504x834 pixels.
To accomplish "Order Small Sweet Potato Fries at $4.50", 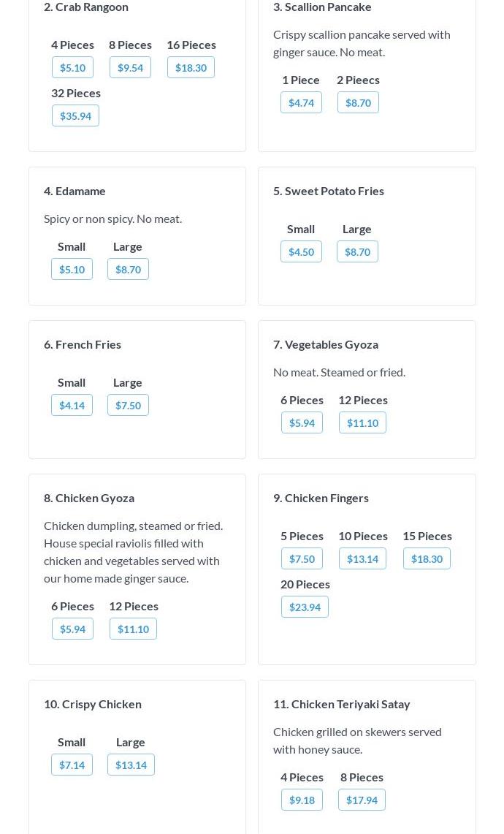I will [x=301, y=251].
